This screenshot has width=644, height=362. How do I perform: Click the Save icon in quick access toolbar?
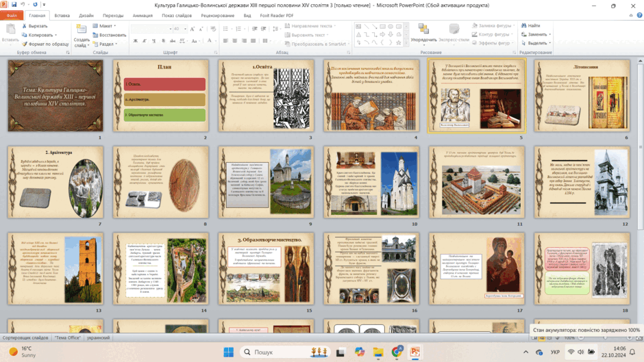tap(14, 5)
